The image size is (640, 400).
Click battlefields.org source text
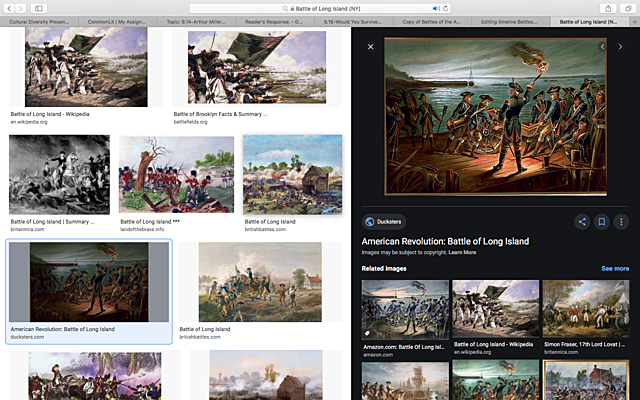click(x=191, y=122)
